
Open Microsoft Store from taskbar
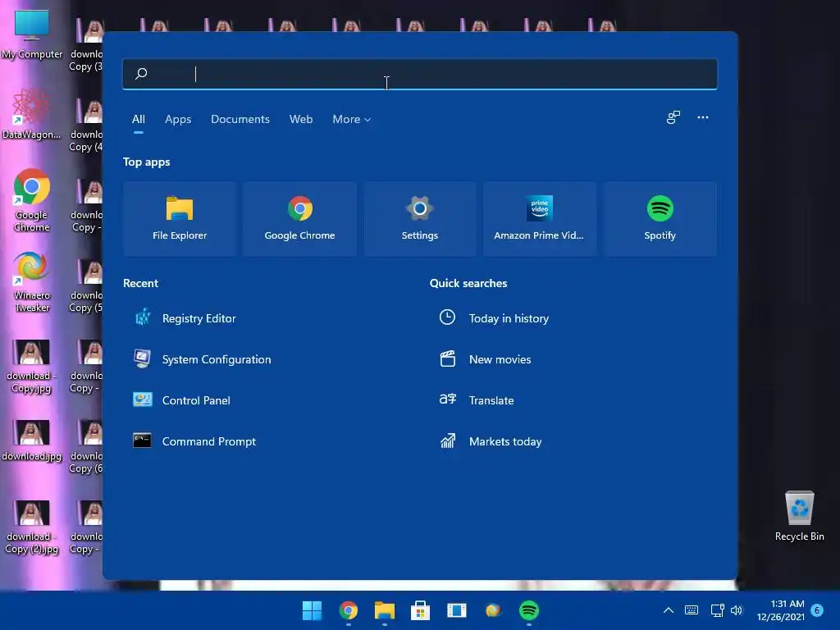pos(421,610)
